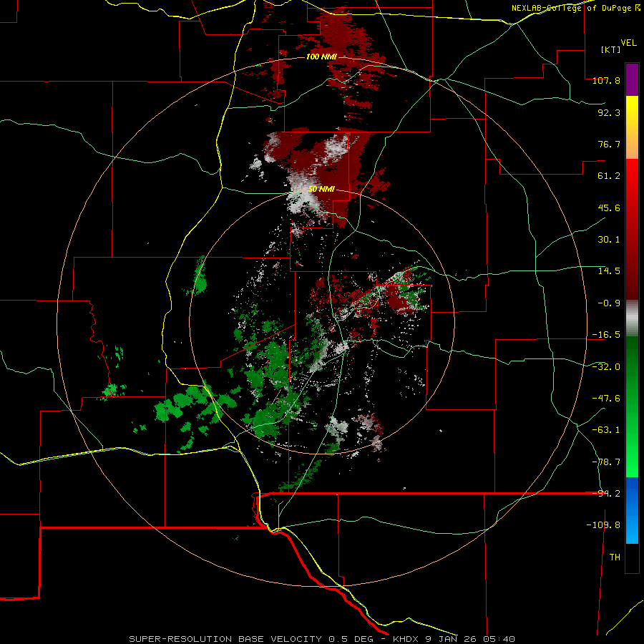Click the 45.6 velocity scale value
The width and height of the screenshot is (644, 644).
[609, 208]
